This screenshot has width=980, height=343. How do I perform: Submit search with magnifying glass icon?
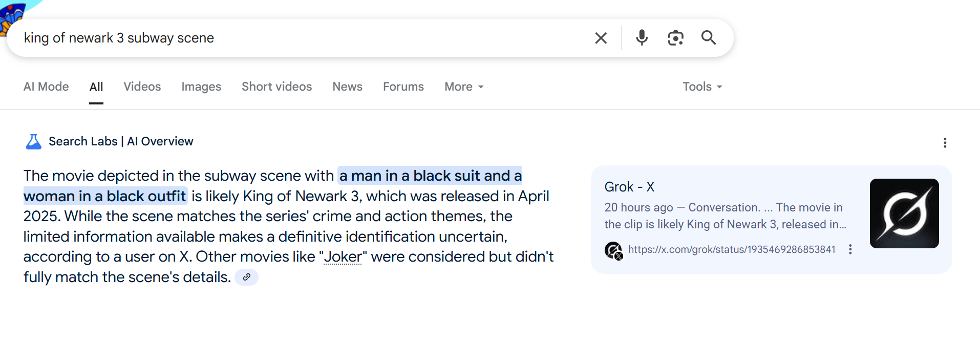tap(709, 37)
